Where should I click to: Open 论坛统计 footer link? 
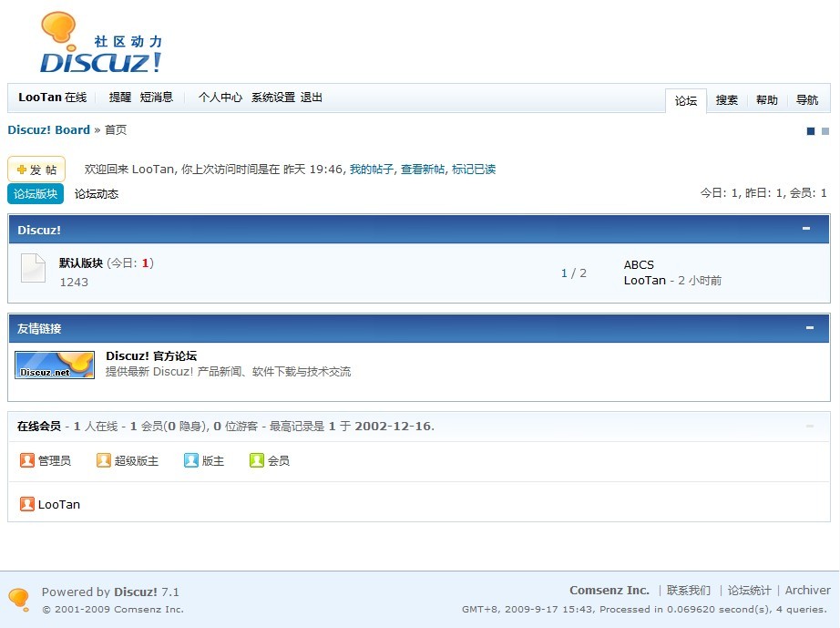750,591
